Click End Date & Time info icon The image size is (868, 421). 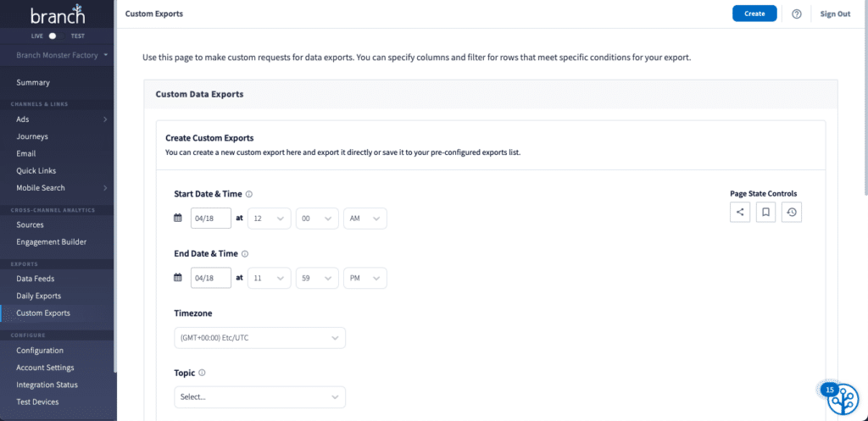pos(245,254)
